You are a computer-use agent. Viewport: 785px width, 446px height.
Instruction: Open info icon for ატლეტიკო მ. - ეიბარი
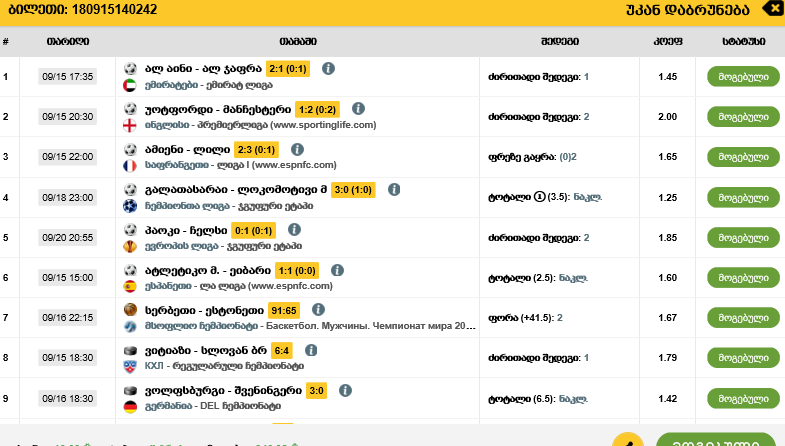338,270
